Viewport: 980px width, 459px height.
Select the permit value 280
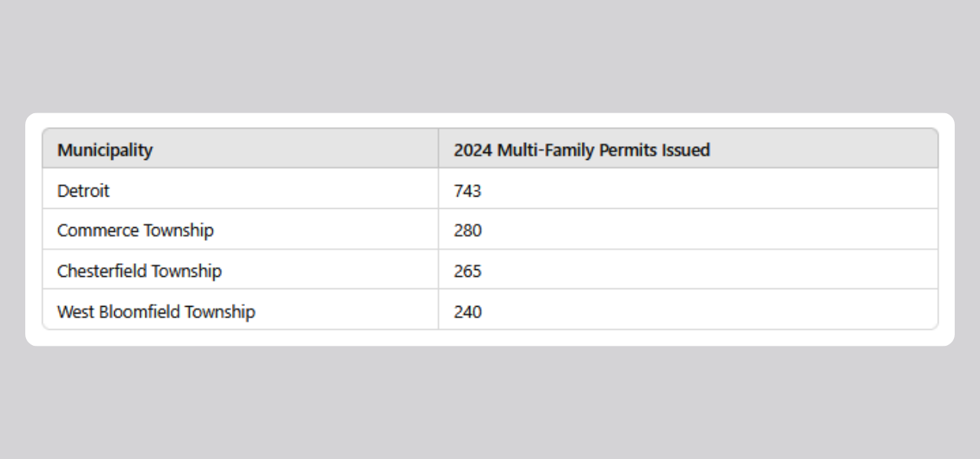[x=467, y=230]
